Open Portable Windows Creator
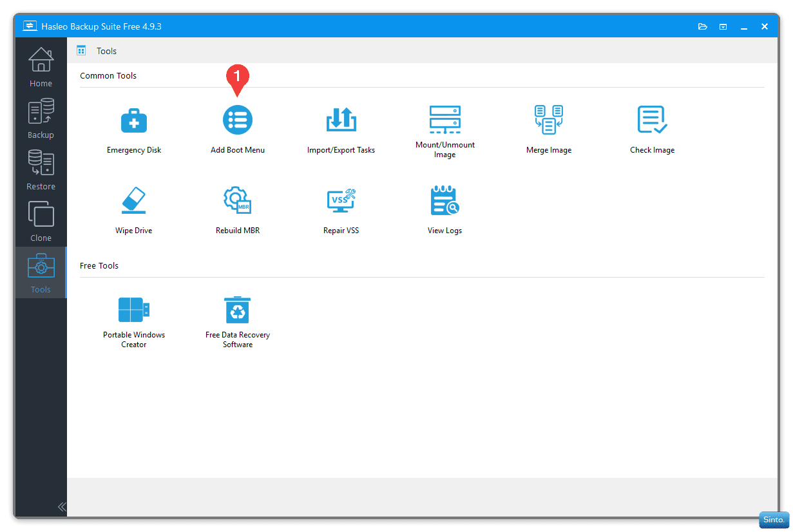 134,322
